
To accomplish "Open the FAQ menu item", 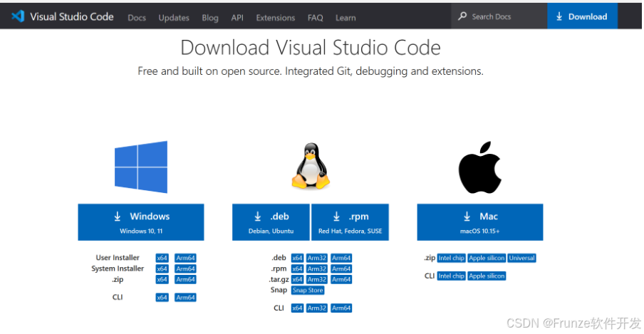I will (315, 18).
